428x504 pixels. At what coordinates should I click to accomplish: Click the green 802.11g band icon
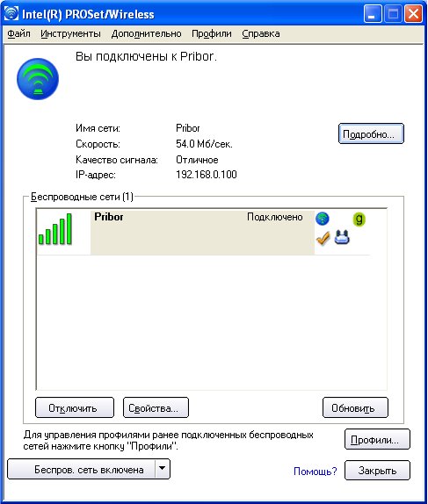pos(359,220)
